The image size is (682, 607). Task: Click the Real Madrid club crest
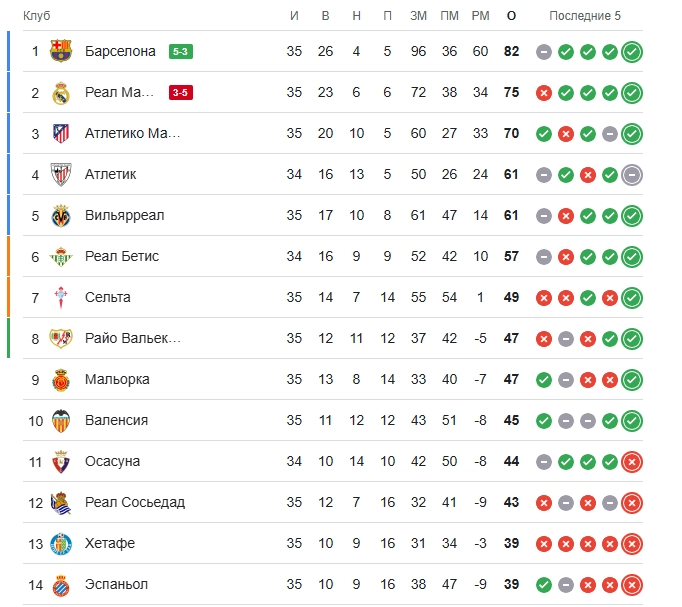click(61, 93)
